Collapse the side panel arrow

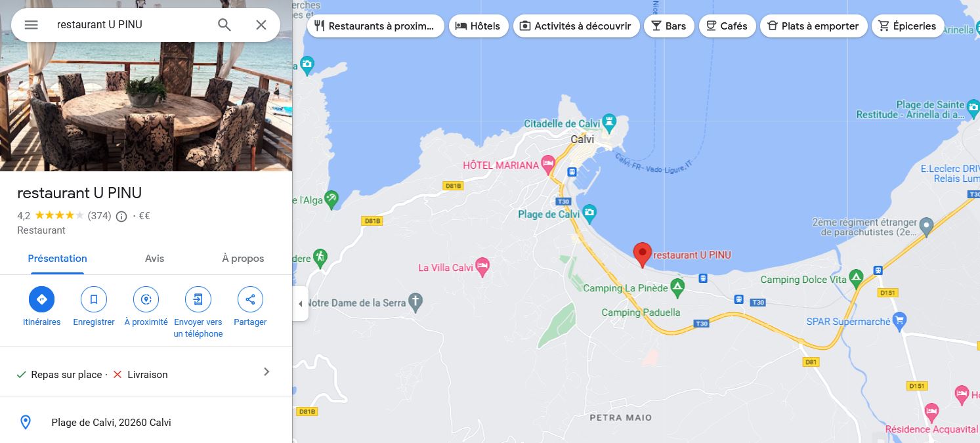301,304
